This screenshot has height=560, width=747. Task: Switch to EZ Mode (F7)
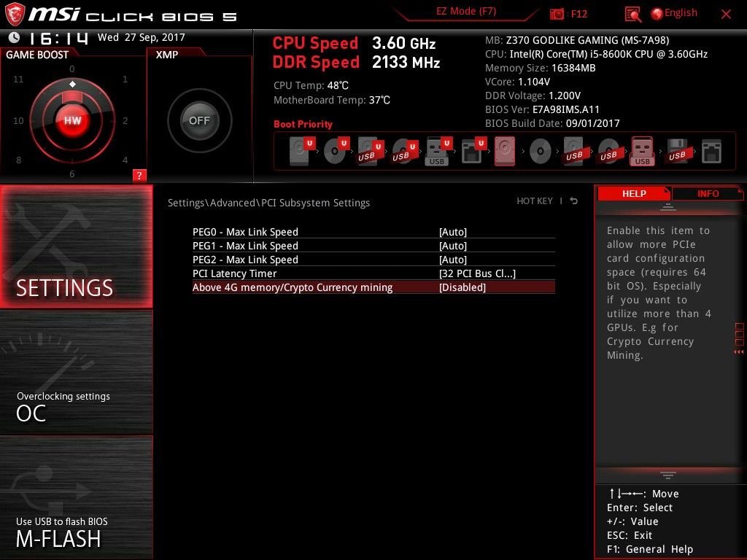pyautogui.click(x=466, y=12)
